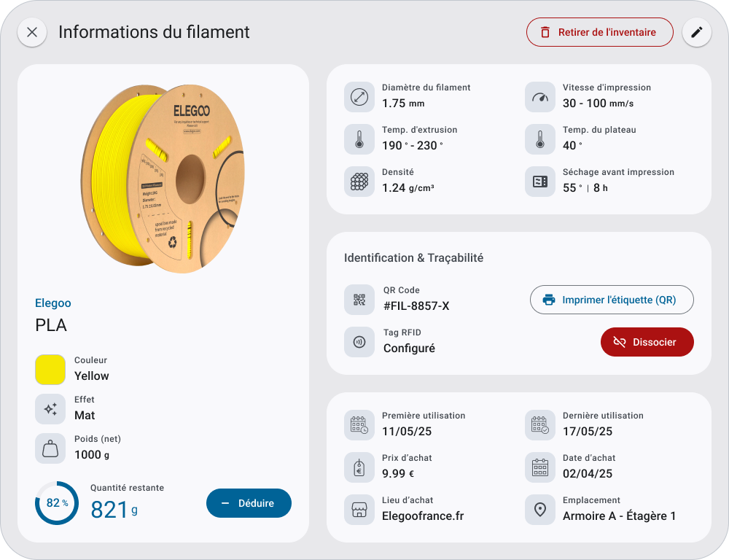Click the purchase price tag icon
This screenshot has width=729, height=560.
[359, 467]
